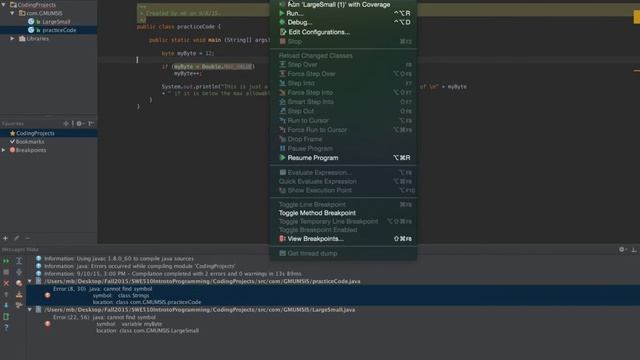This screenshot has height=360, width=640.
Task: Select the Libraries tree item
Action: click(38, 39)
